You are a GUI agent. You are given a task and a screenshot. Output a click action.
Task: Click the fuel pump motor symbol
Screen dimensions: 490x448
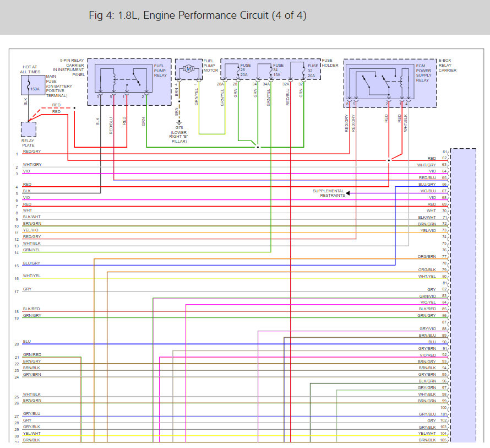(x=188, y=68)
